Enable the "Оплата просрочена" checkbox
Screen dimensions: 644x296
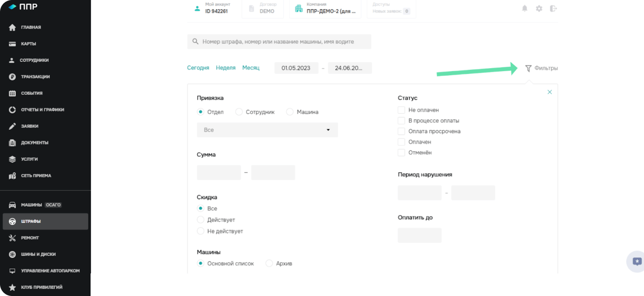(x=401, y=131)
